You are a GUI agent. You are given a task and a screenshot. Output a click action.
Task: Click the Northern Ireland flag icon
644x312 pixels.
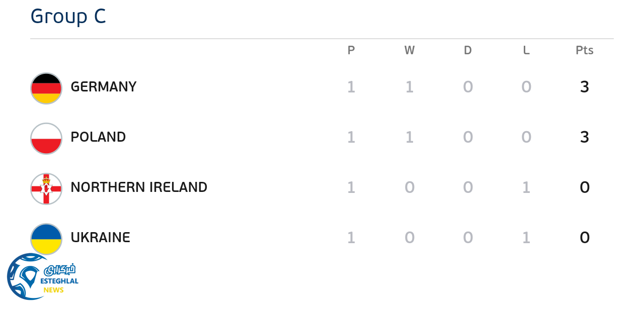coord(46,188)
